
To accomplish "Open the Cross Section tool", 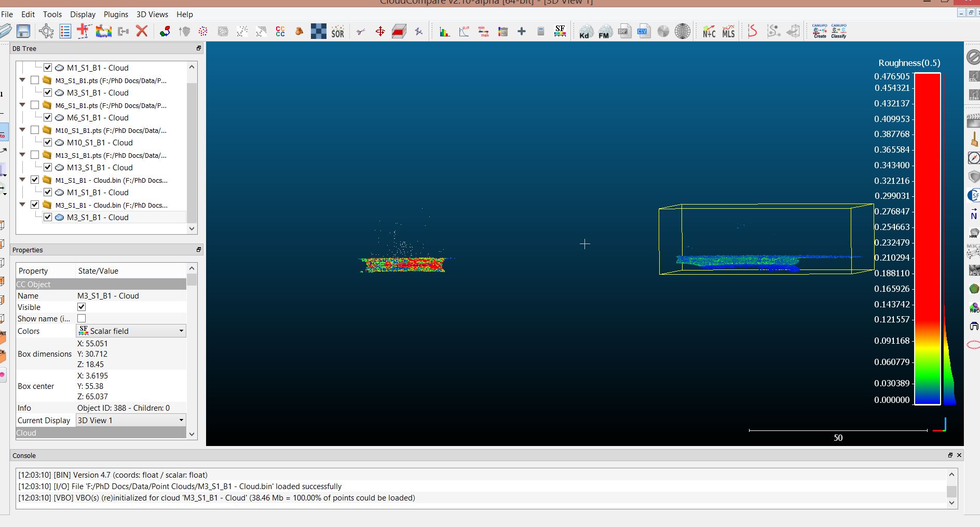I will tap(399, 32).
